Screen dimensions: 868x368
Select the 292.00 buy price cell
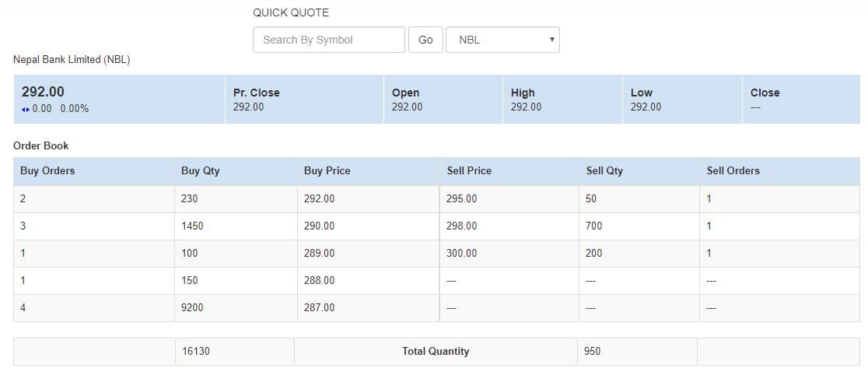pos(368,198)
